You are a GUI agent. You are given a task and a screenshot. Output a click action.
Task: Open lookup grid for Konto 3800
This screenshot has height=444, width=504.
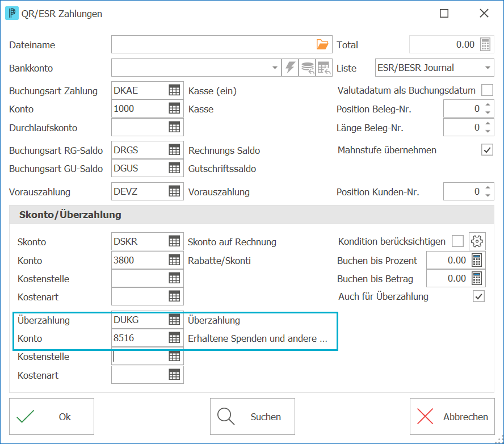click(174, 260)
